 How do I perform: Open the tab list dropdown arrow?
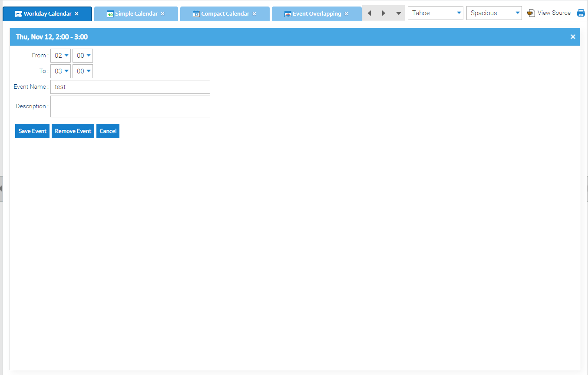(x=398, y=13)
